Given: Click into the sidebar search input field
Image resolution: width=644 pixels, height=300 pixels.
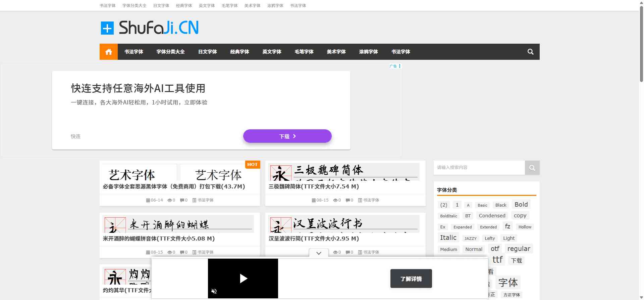Looking at the screenshot, I should (479, 168).
